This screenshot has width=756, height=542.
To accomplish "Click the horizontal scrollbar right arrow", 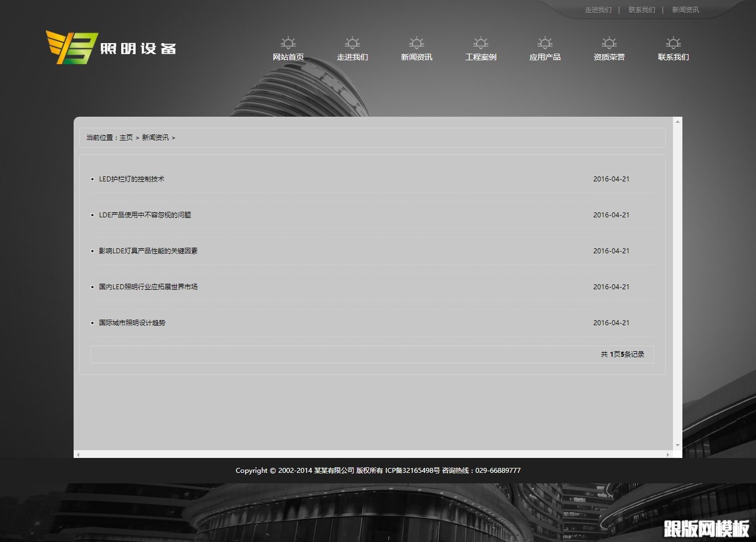I will coord(668,455).
